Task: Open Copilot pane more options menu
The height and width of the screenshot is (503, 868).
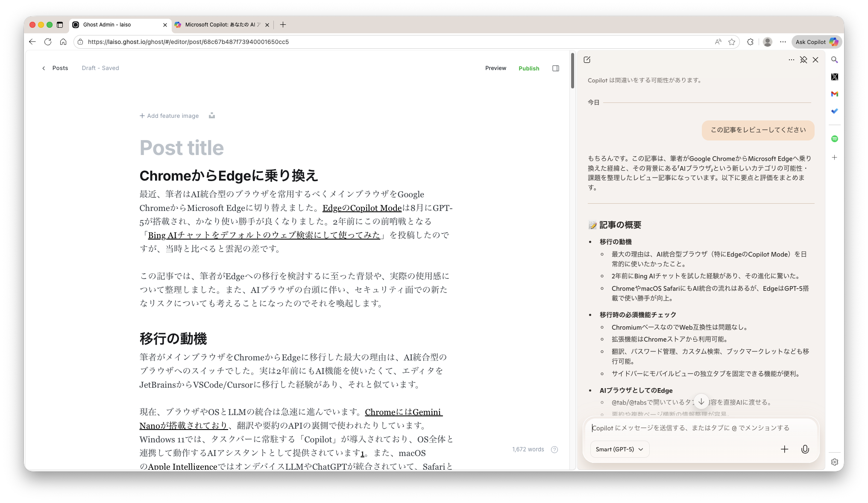Action: click(x=791, y=60)
